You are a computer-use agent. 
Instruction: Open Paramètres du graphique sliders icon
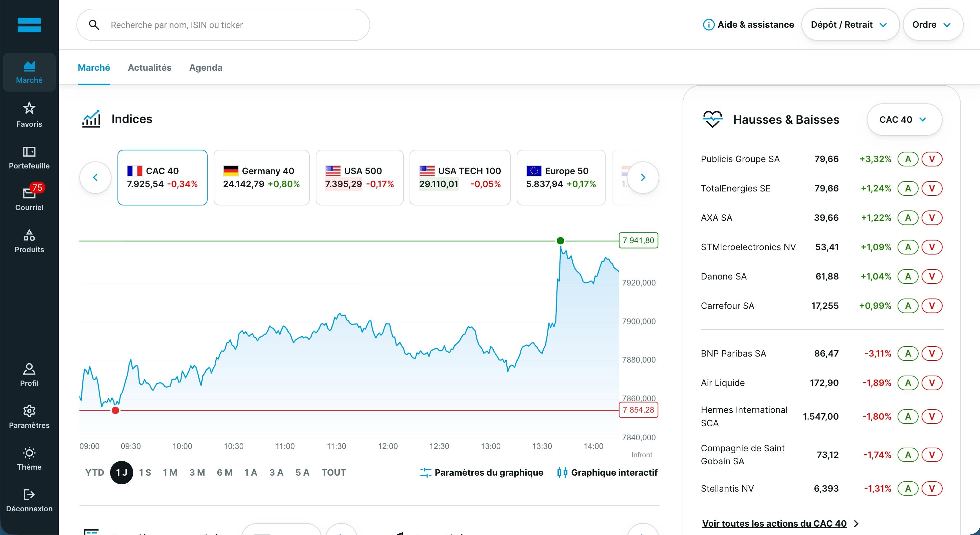point(426,473)
